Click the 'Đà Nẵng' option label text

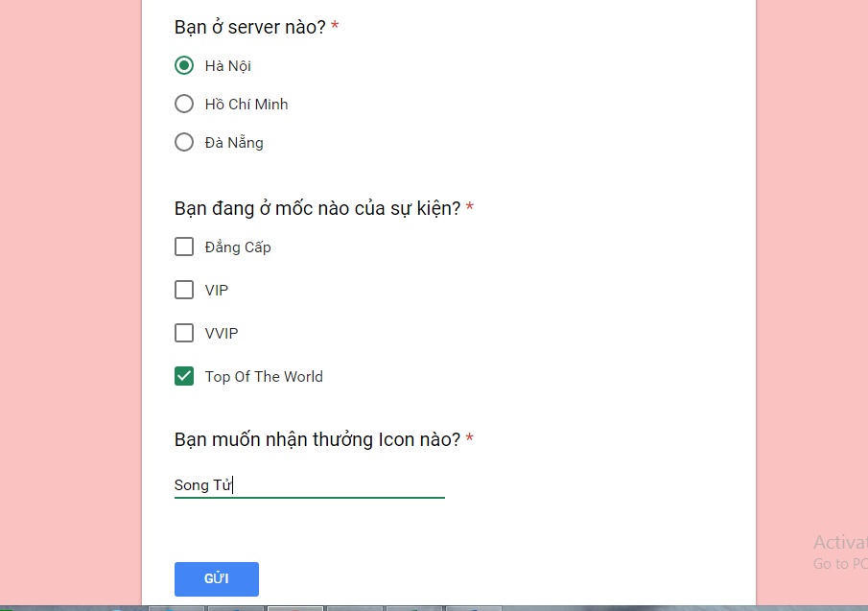(234, 143)
